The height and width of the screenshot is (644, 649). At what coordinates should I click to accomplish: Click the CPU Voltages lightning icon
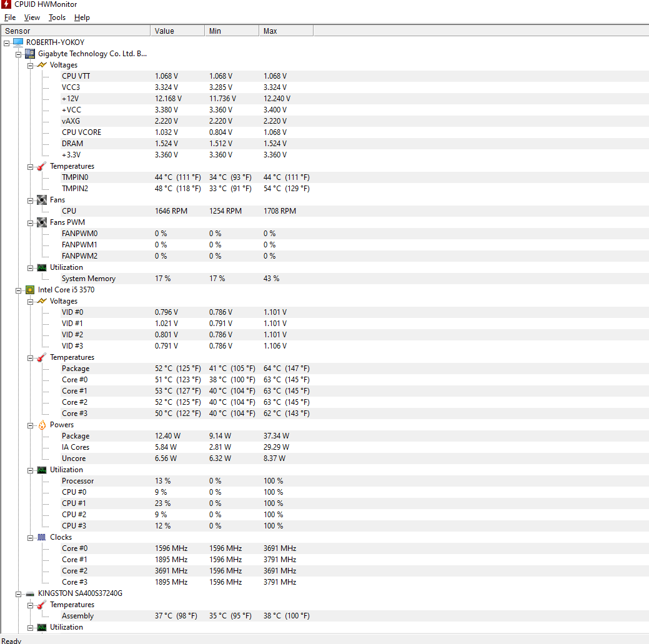pos(42,301)
